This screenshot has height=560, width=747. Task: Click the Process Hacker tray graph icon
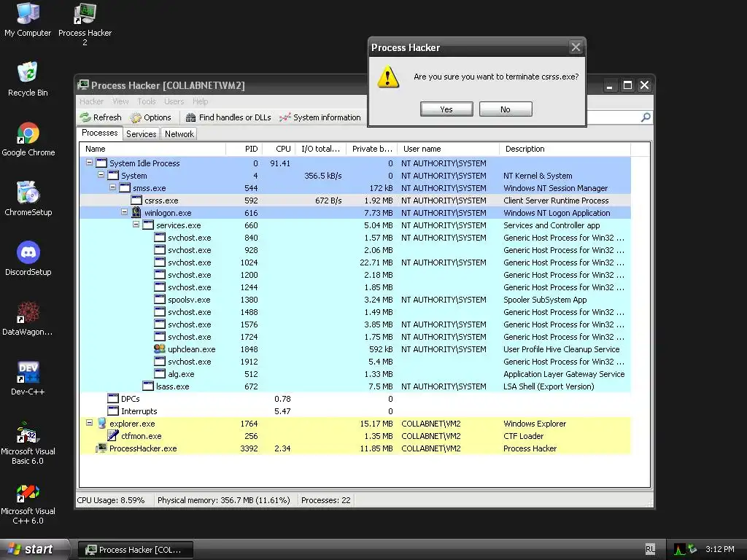point(680,550)
